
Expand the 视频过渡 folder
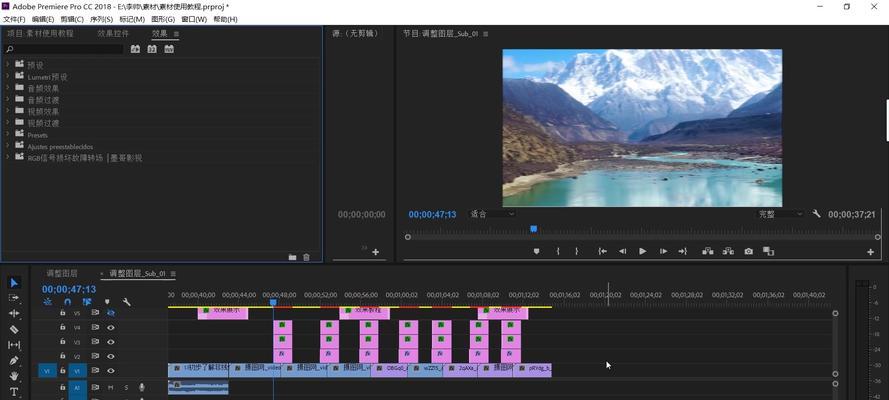7,122
